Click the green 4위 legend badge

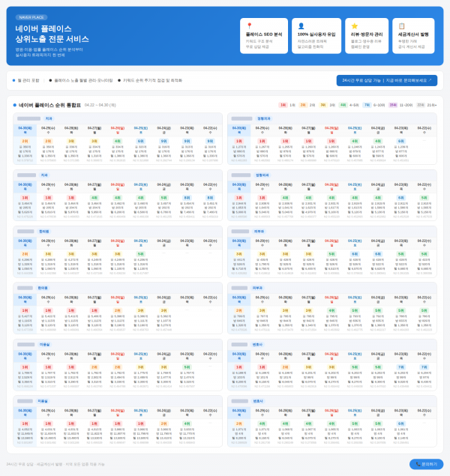click(343, 105)
